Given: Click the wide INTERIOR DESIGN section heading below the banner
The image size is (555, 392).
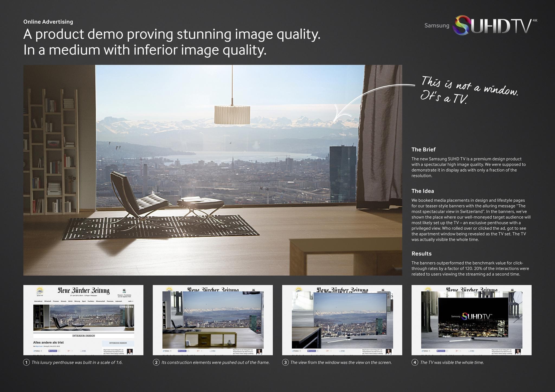Looking at the screenshot, I should (84, 336).
